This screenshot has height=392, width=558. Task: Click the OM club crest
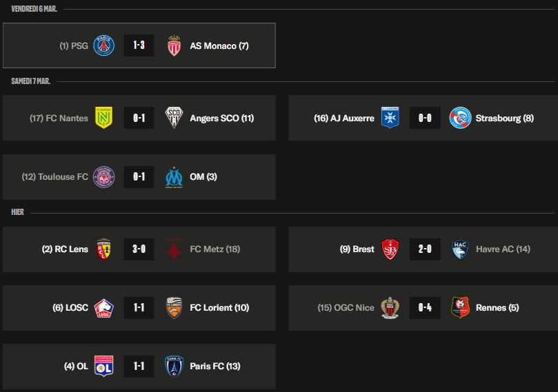(174, 177)
